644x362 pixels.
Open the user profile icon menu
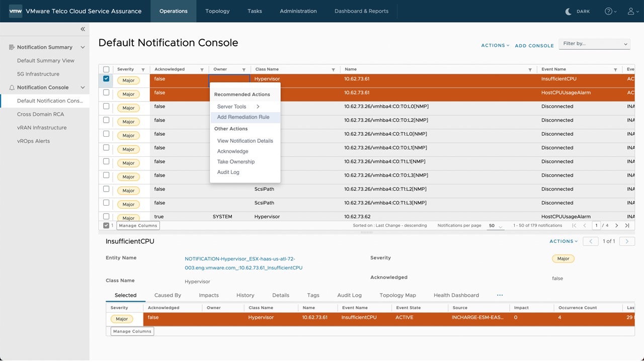point(631,11)
